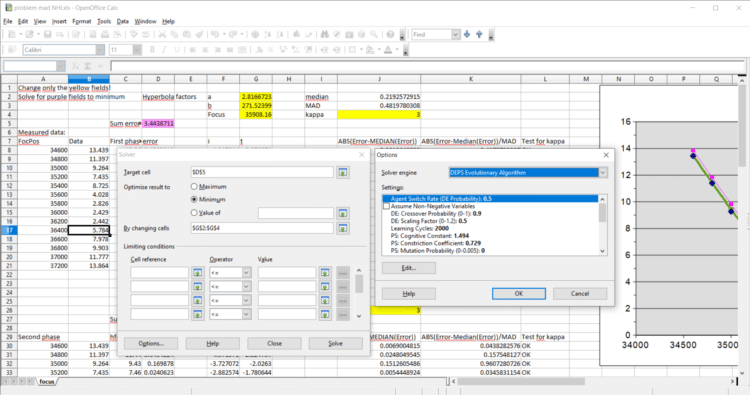The width and height of the screenshot is (750, 395).
Task: Open the Find toolbar dropdown arrow
Action: [x=455, y=34]
